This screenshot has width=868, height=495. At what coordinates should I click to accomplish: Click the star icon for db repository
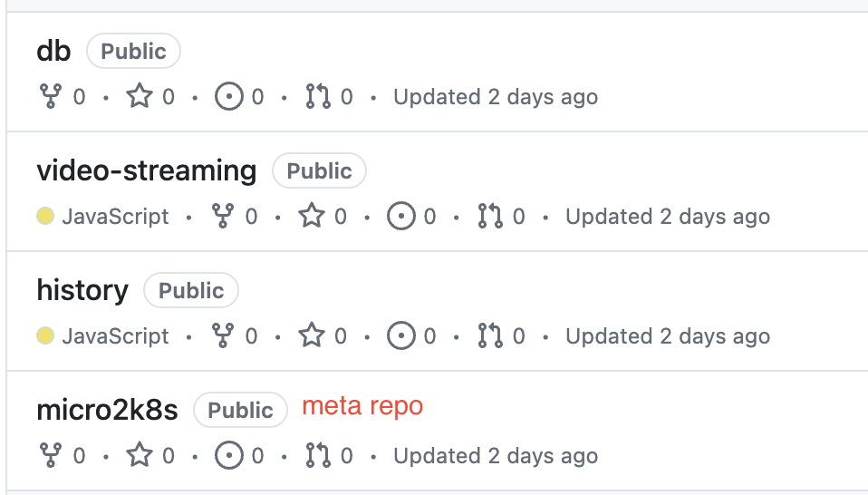(140, 96)
